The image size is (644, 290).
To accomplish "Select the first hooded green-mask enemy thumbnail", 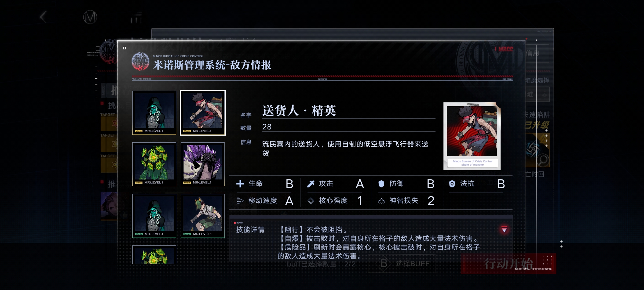I will tap(154, 113).
